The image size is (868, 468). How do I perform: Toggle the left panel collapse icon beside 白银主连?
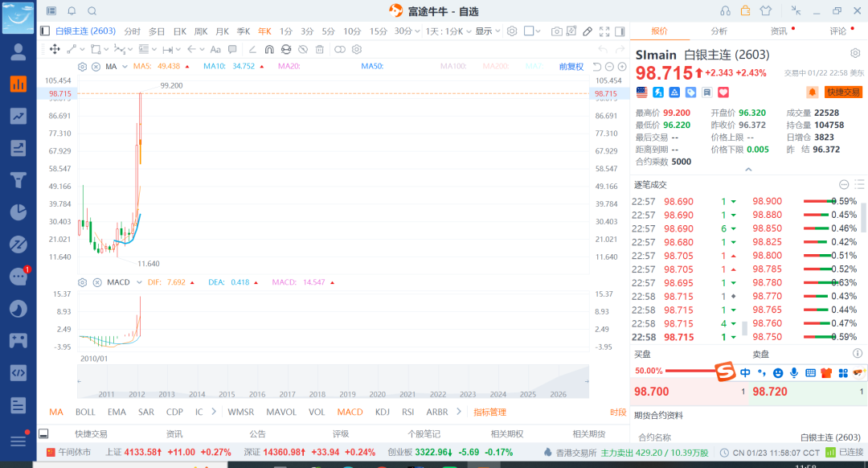pyautogui.click(x=45, y=31)
